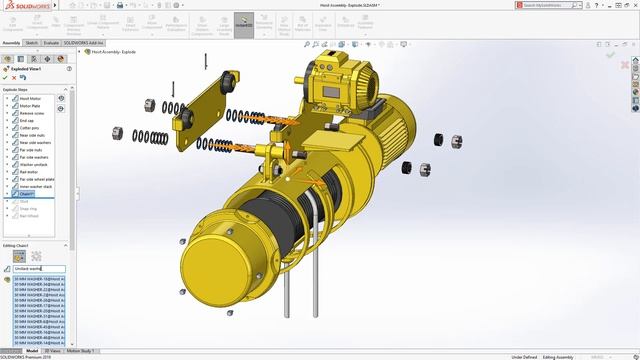
Task: Switch to DimXpertManager crosshair tab icon
Action: click(x=47, y=59)
